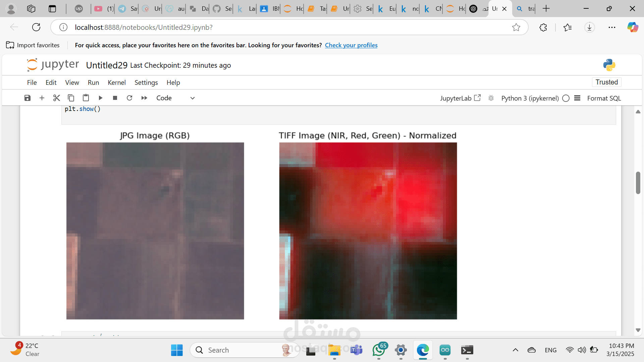
Task: Restart the kernel with circular arrow icon
Action: [x=129, y=98]
